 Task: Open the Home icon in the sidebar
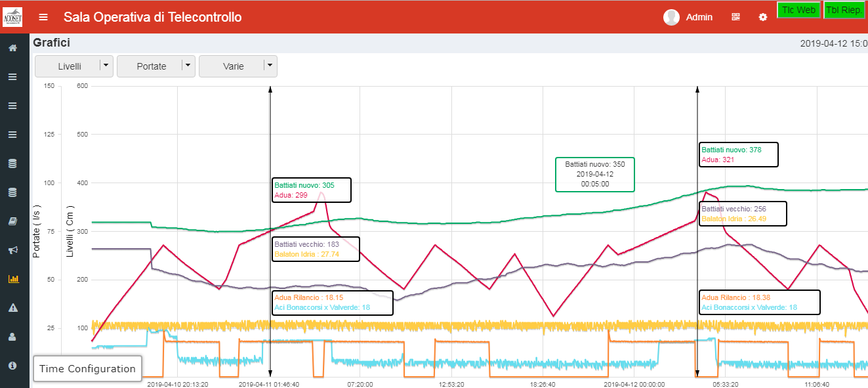[12, 48]
